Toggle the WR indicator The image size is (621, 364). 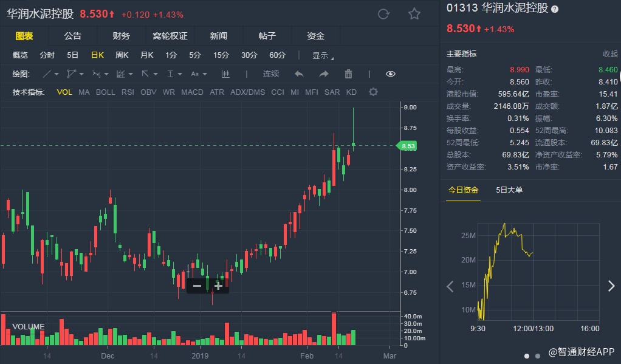169,92
